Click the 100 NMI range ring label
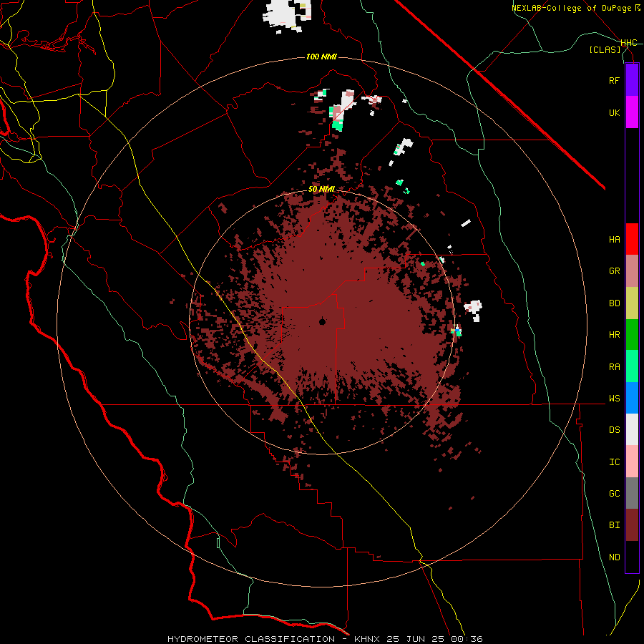Viewport: 644px width, 644px height. coord(321,57)
